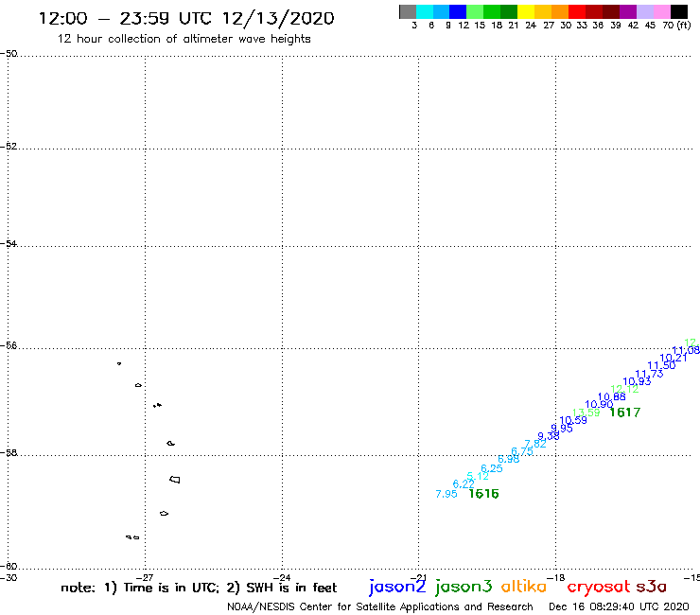Click the wave height value 6.98
The image size is (700, 615).
pos(509,459)
